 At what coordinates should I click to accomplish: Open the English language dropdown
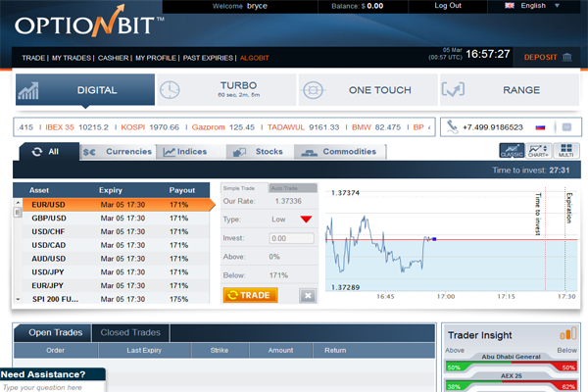tap(557, 6)
